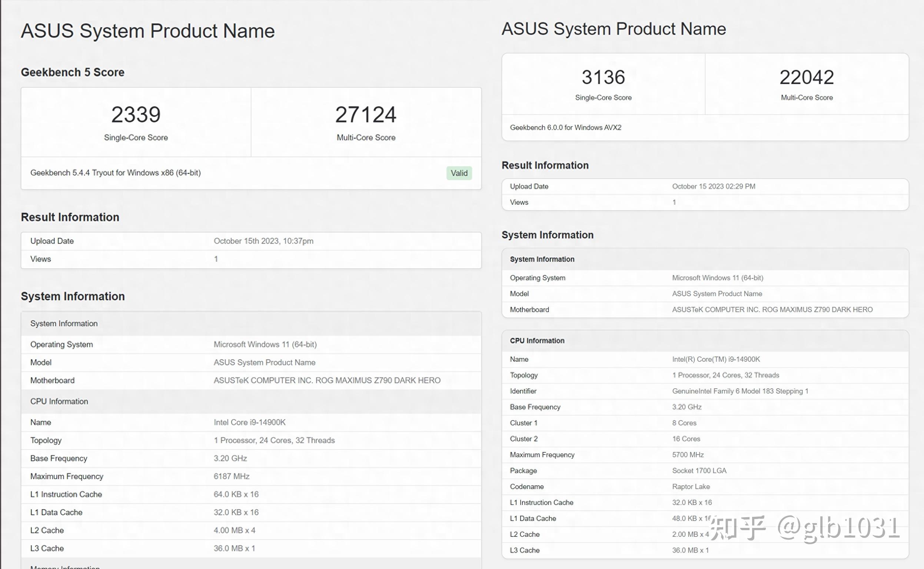Click Geekbench 5.4.4 Tryout version text
Viewport: 924px width, 569px height.
coord(115,173)
